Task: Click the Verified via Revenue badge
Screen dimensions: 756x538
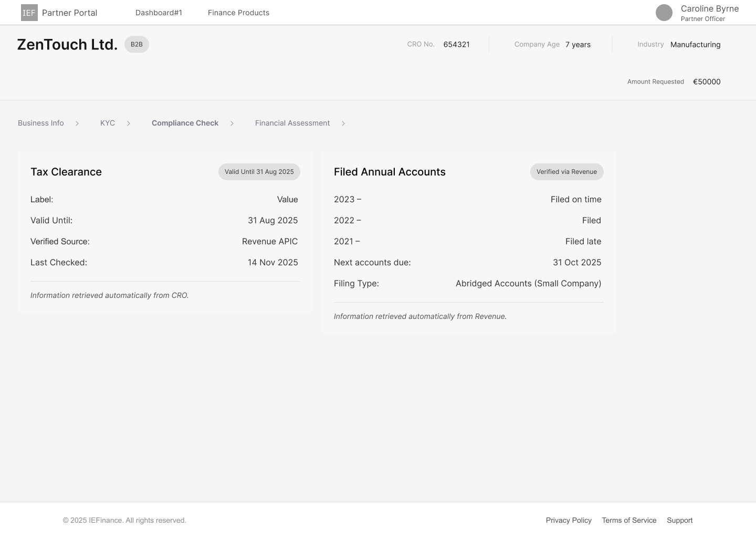Action: (566, 172)
